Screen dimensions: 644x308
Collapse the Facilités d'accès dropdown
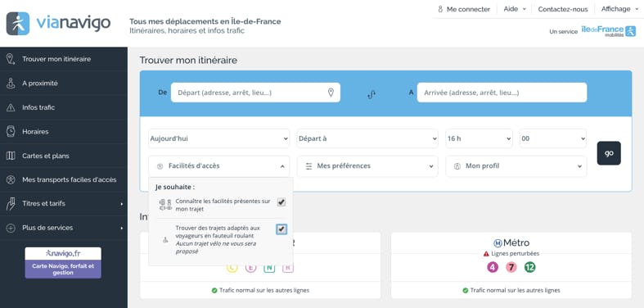coord(219,166)
